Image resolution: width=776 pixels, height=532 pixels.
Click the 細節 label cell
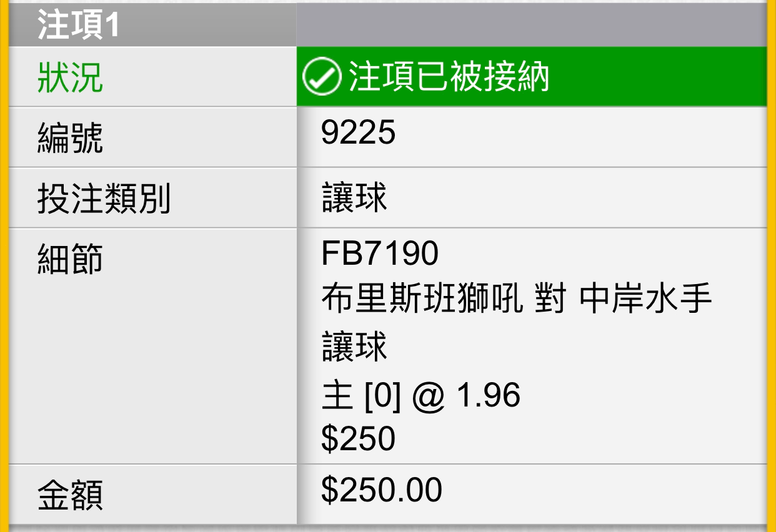tap(152, 346)
